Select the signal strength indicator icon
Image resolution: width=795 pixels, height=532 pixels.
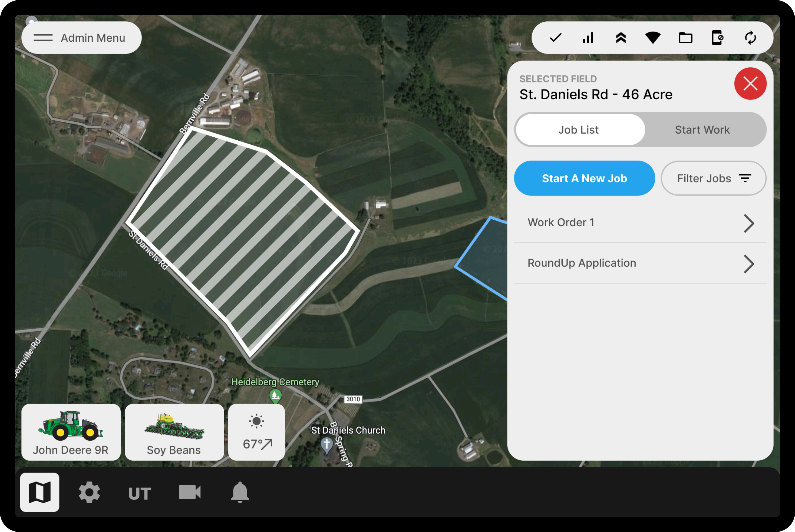587,37
